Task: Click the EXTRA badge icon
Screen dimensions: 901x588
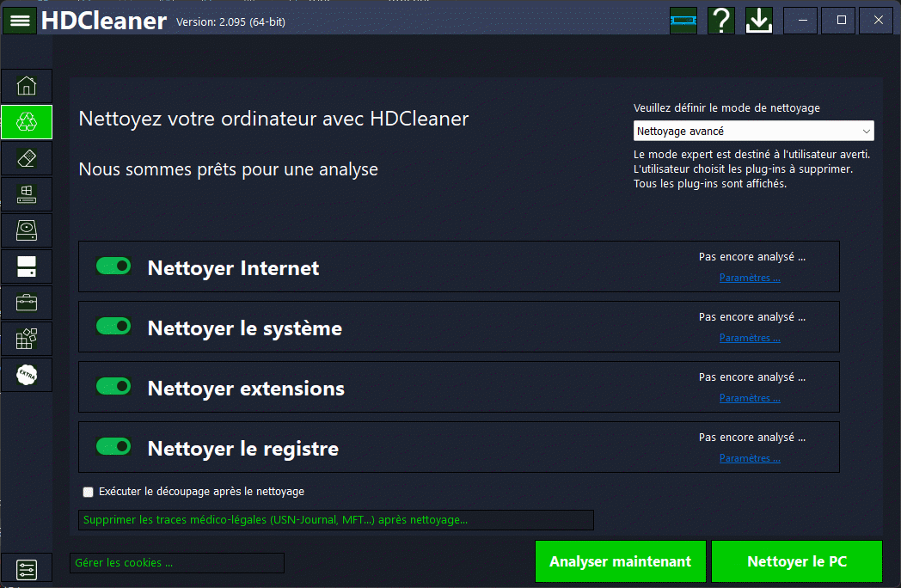Action: pos(27,375)
